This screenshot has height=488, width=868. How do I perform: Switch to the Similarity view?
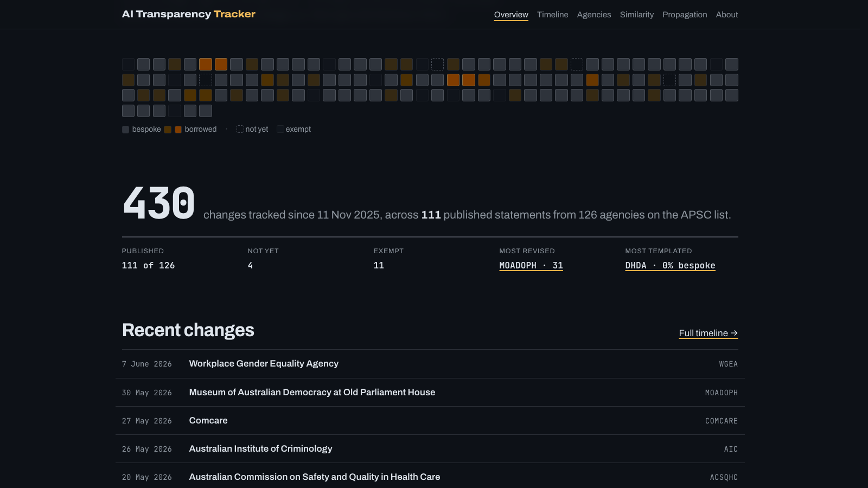(637, 15)
